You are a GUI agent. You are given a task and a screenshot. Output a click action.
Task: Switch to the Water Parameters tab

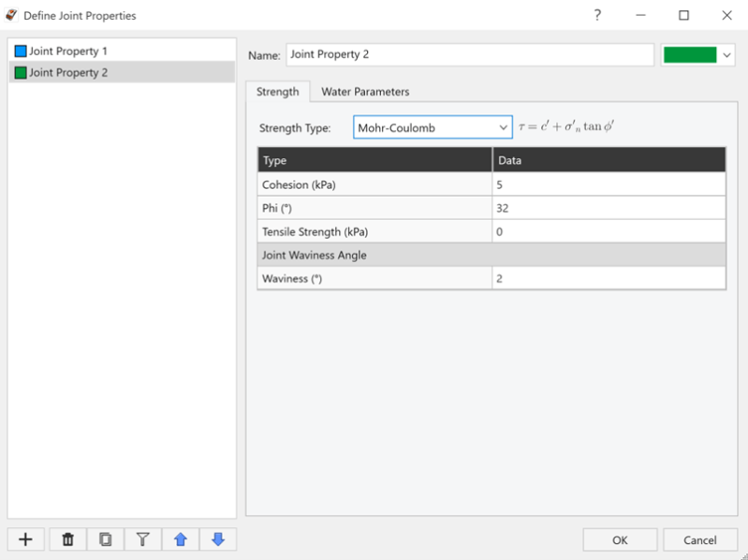pos(365,92)
